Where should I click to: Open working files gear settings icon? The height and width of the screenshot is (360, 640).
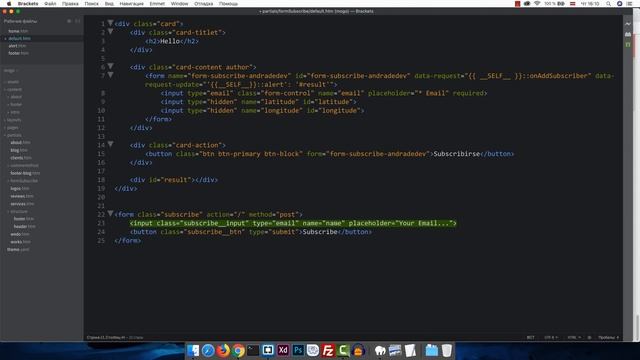coord(69,21)
